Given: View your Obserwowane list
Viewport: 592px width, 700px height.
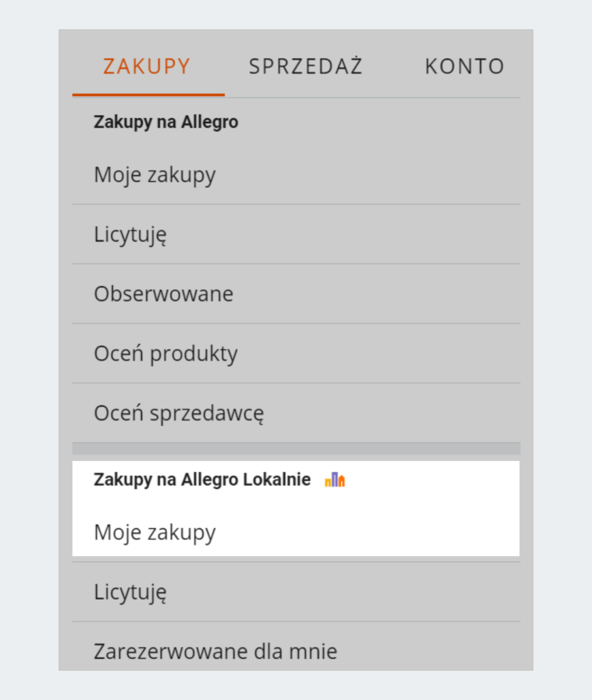Looking at the screenshot, I should (x=164, y=293).
